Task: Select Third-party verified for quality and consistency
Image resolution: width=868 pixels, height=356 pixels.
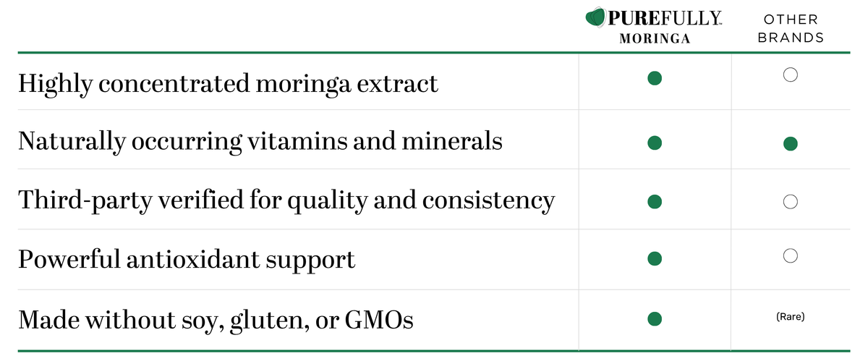Action: point(286,200)
